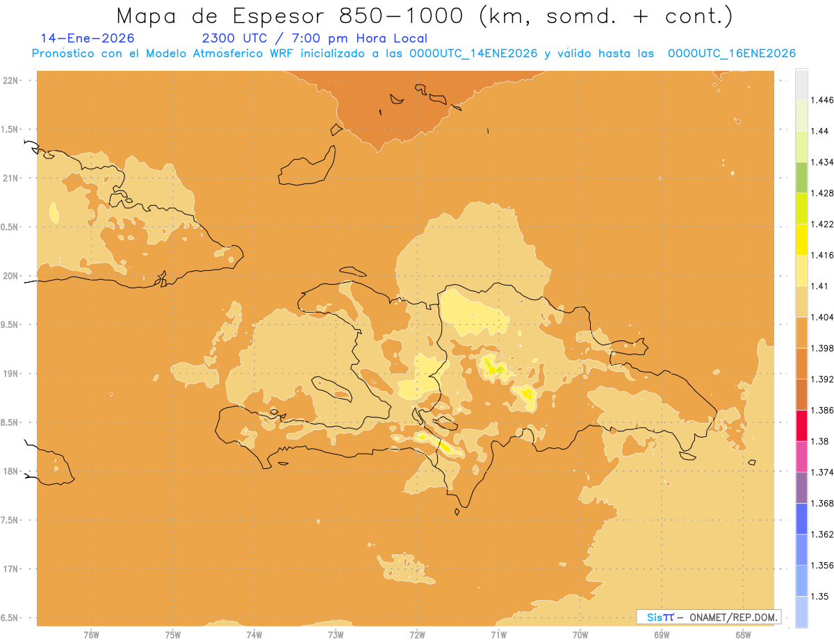Click the pink swatch between 1.374 and 1.38
834x644 pixels.
[801, 456]
